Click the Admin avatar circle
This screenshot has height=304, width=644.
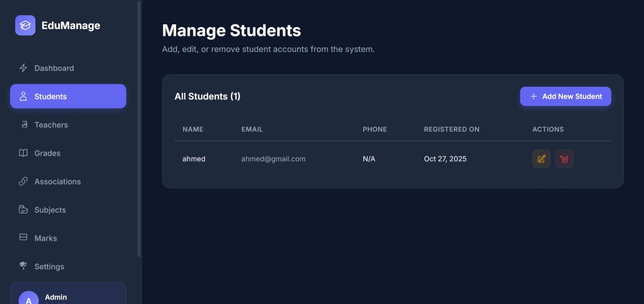click(28, 299)
